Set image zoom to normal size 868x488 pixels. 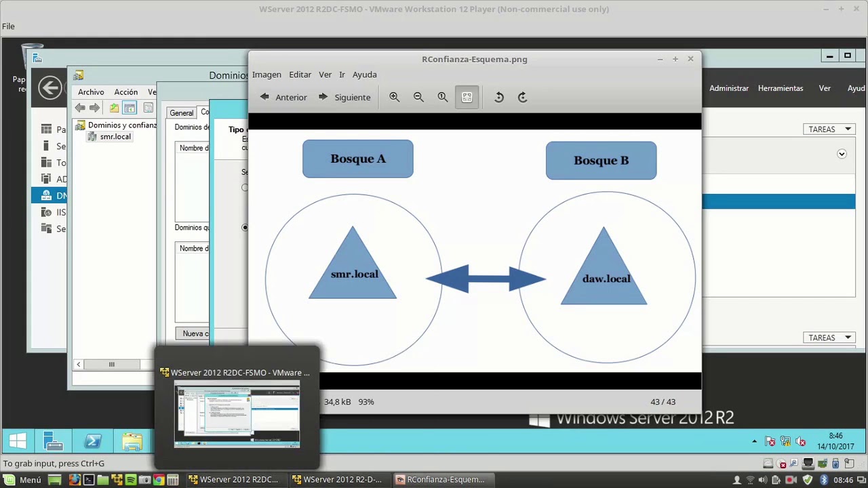pos(443,97)
